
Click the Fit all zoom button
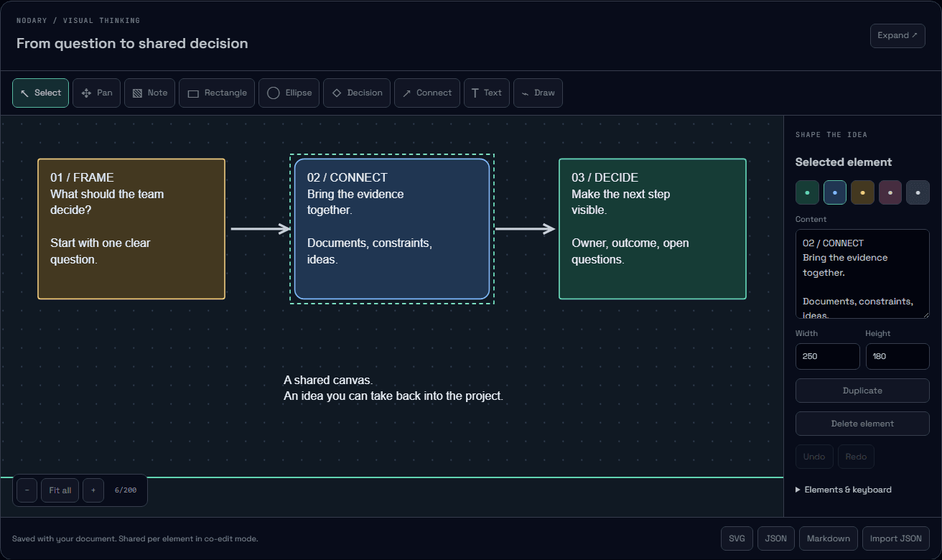tap(60, 490)
